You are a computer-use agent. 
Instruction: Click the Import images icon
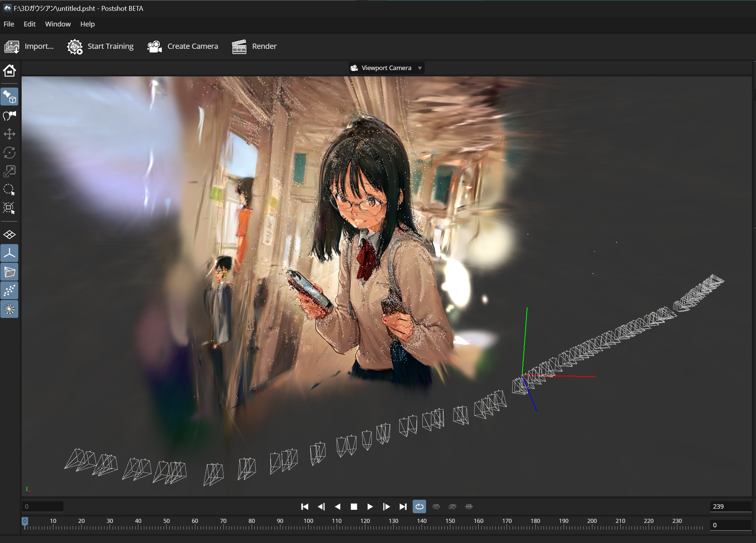pos(12,47)
